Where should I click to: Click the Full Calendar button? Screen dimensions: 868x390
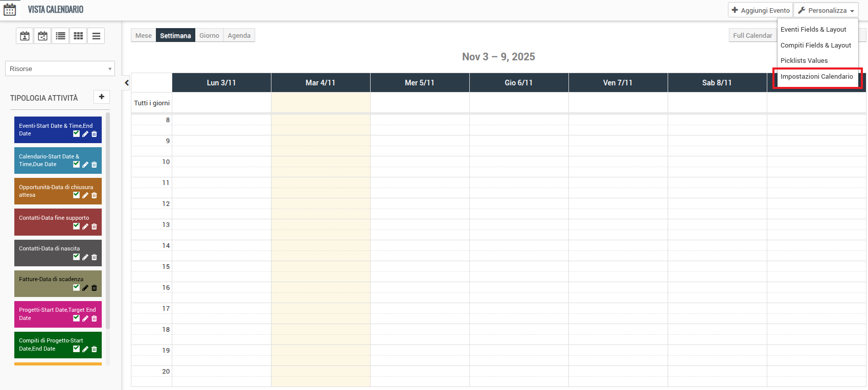752,35
